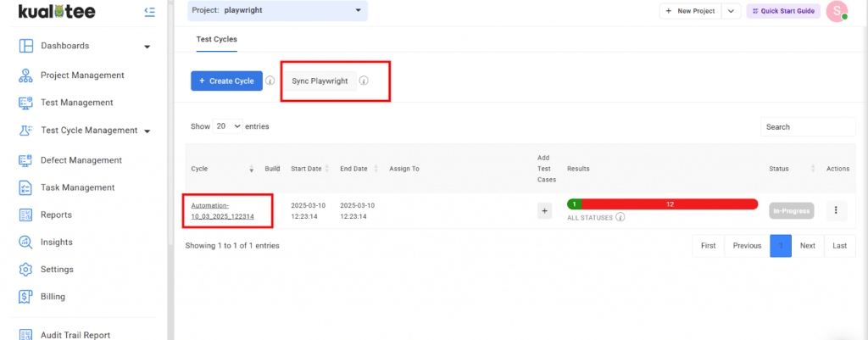The width and height of the screenshot is (868, 340).
Task: Click the green passed results segment
Action: tap(574, 204)
